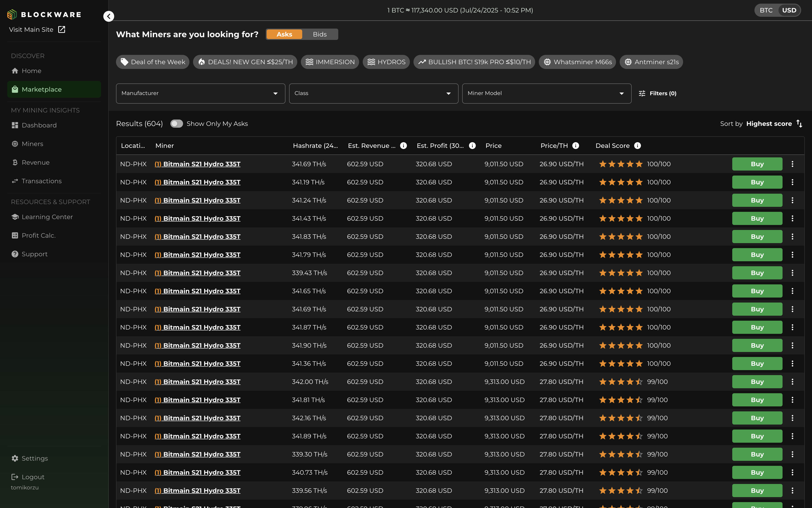Open the Manufacturer dropdown
This screenshot has width=812, height=508.
click(x=201, y=93)
